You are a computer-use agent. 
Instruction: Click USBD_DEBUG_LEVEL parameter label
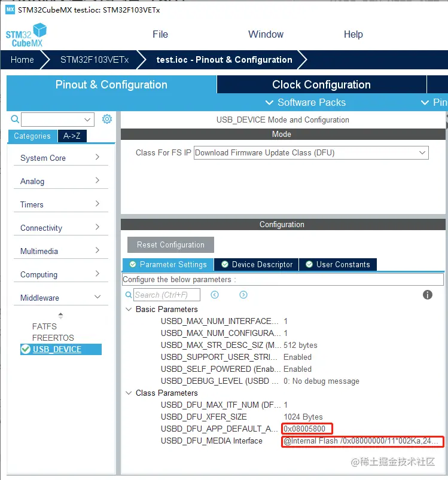[x=220, y=381]
